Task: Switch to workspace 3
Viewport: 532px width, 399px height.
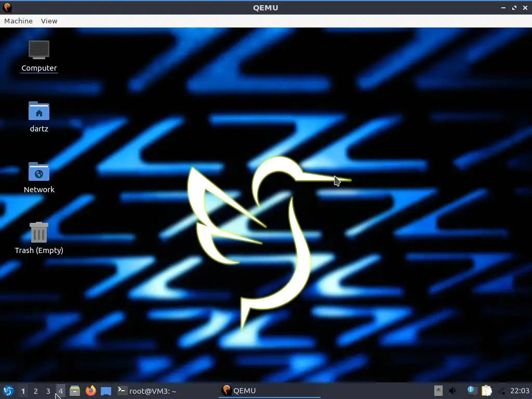Action: pyautogui.click(x=48, y=391)
